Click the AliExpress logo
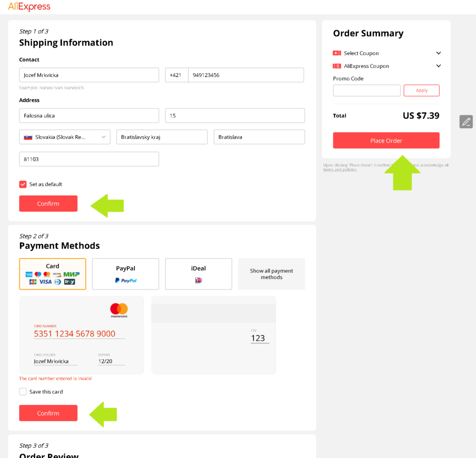The height and width of the screenshot is (458, 476). 29,7
